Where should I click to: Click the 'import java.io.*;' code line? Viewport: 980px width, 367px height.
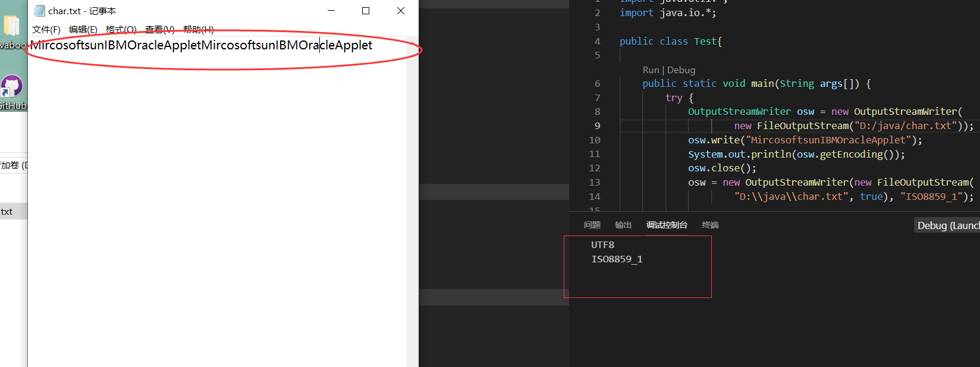tap(668, 12)
